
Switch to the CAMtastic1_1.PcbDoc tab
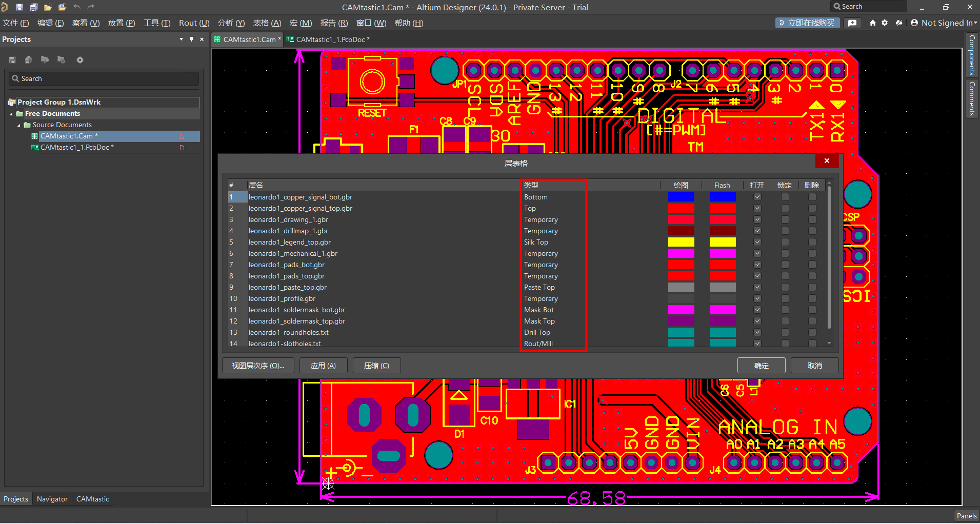(x=332, y=39)
